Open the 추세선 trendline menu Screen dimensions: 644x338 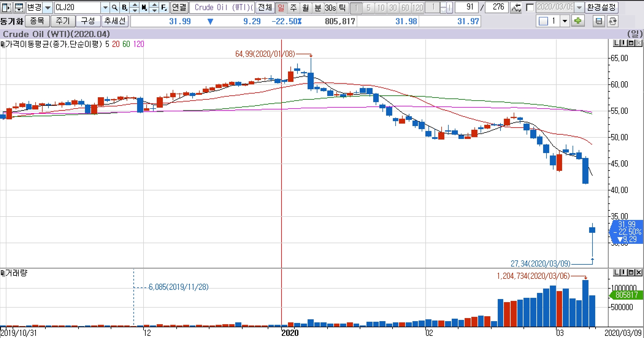point(115,21)
